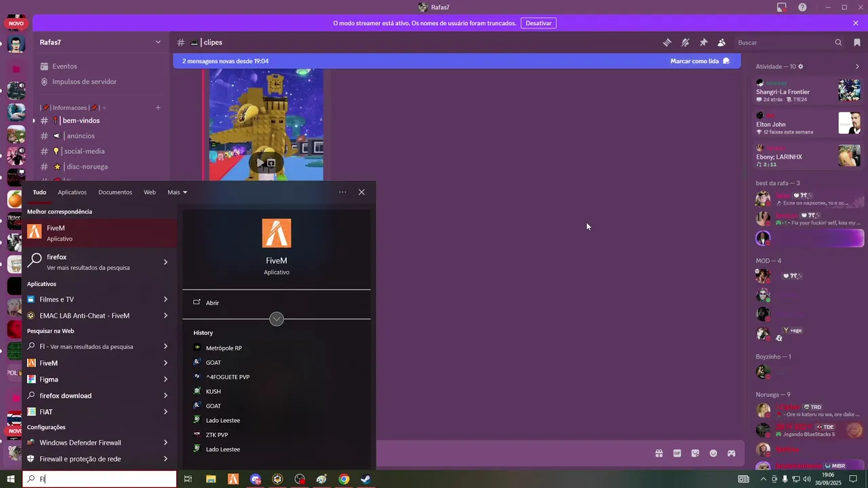
Task: Click the taskbar search input box
Action: (100, 479)
